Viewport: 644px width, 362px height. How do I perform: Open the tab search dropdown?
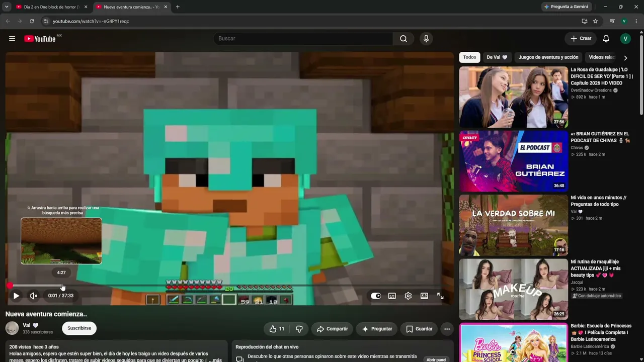[7, 7]
